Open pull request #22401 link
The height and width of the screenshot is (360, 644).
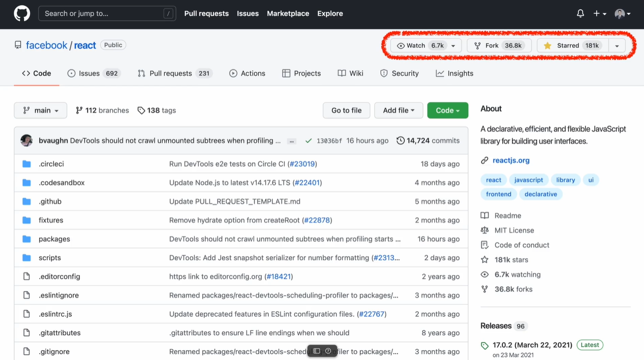307,182
